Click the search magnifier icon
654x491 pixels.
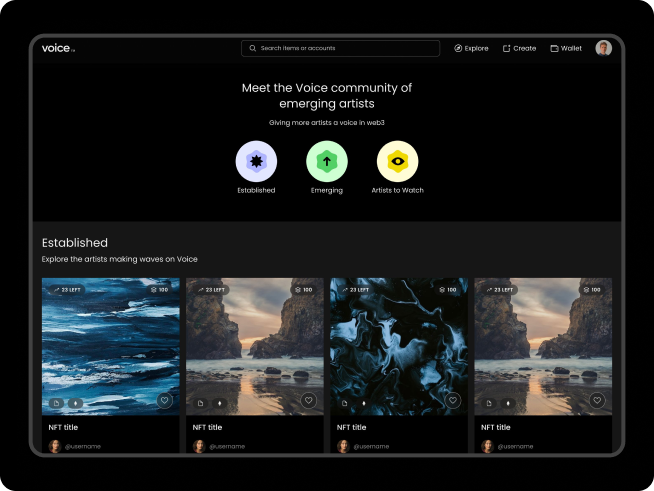click(x=252, y=48)
